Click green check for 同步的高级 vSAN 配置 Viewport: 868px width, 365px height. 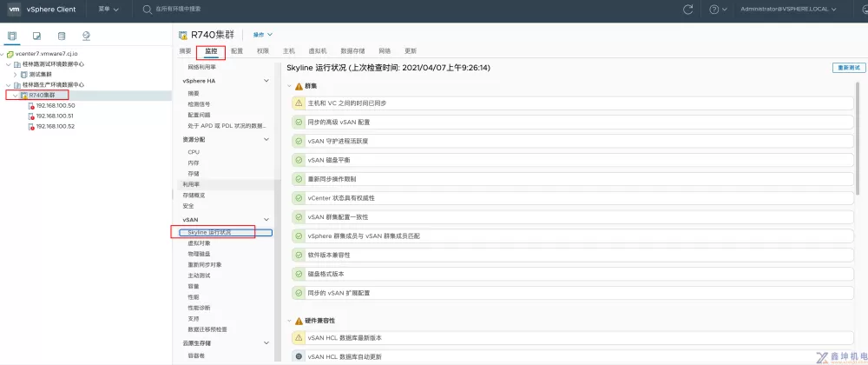299,122
